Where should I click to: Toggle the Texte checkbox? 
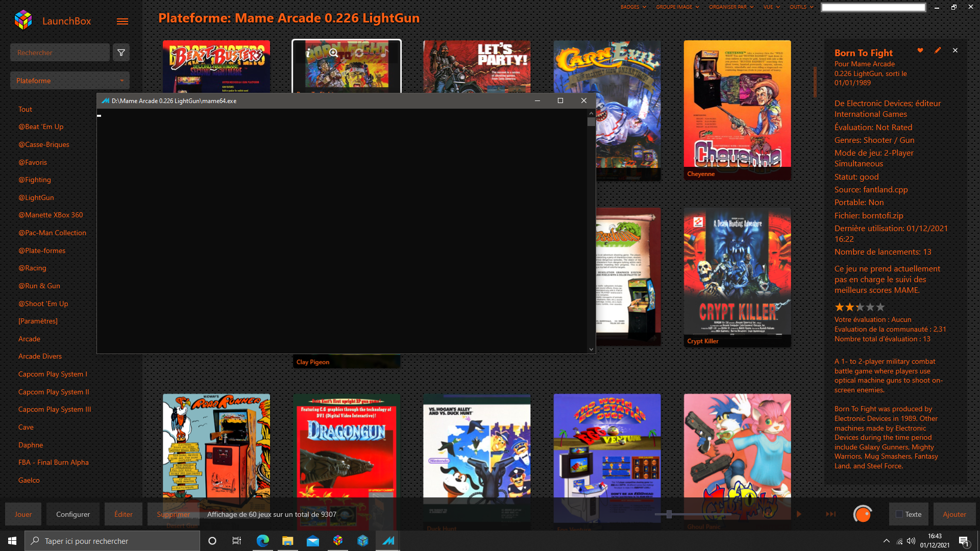[x=899, y=514]
